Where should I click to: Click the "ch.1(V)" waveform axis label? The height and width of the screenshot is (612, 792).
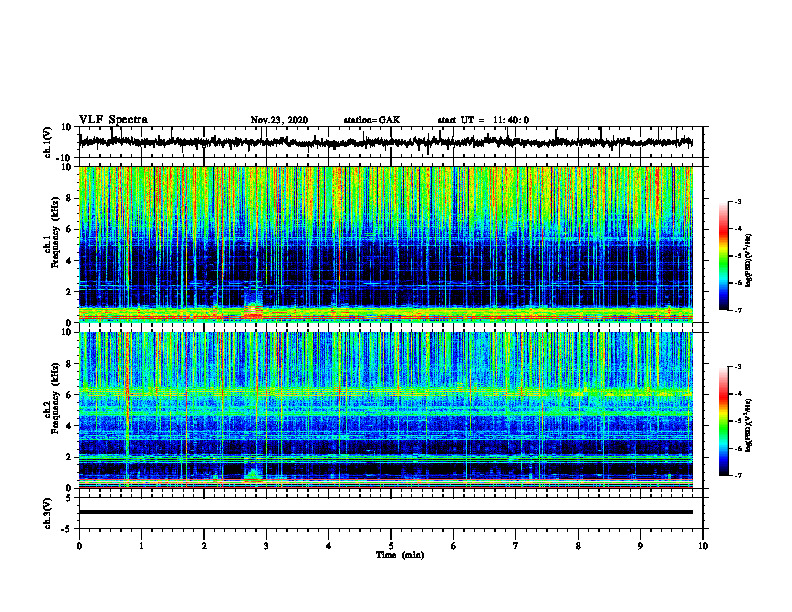click(48, 142)
